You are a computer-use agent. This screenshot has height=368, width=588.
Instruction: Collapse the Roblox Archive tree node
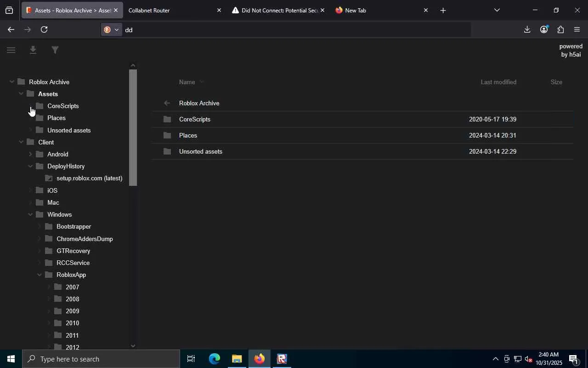pyautogui.click(x=11, y=82)
